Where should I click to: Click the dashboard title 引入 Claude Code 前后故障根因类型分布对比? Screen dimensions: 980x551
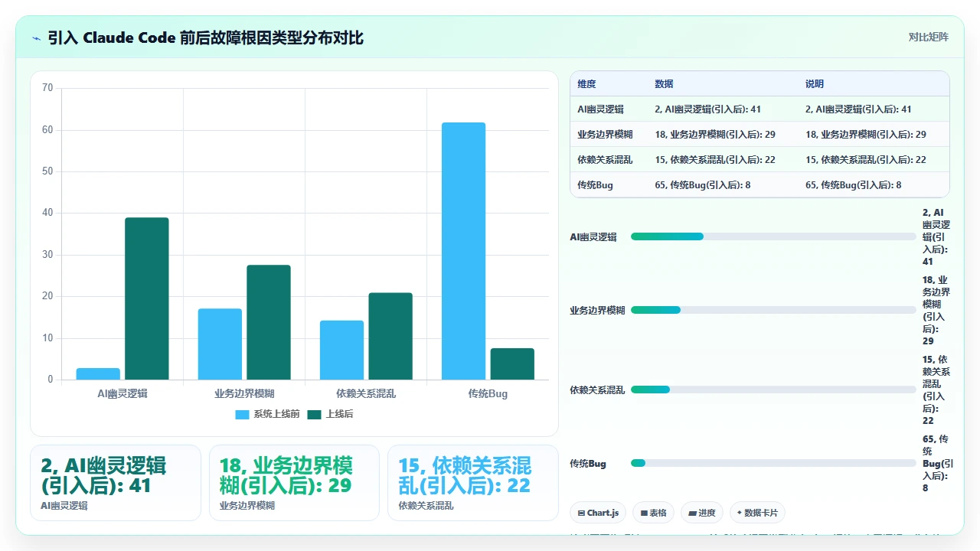(205, 37)
